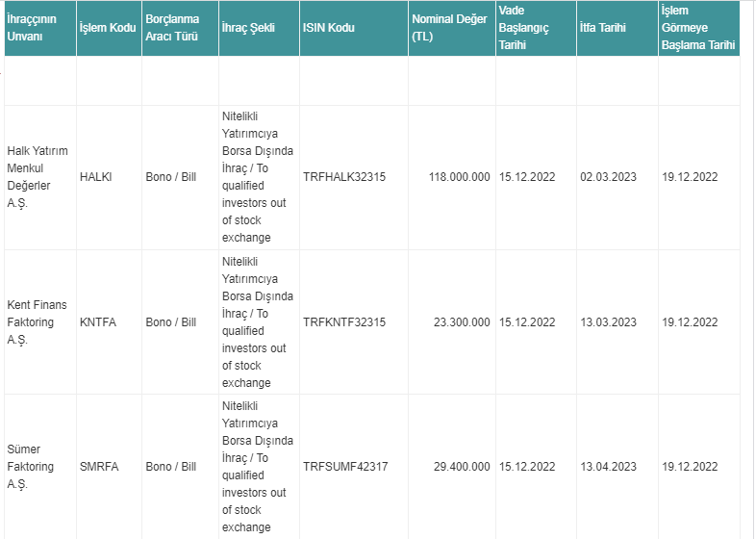Select the Vade Başlangıç Tarihi header
Image resolution: width=756 pixels, height=539 pixels.
tap(536, 28)
